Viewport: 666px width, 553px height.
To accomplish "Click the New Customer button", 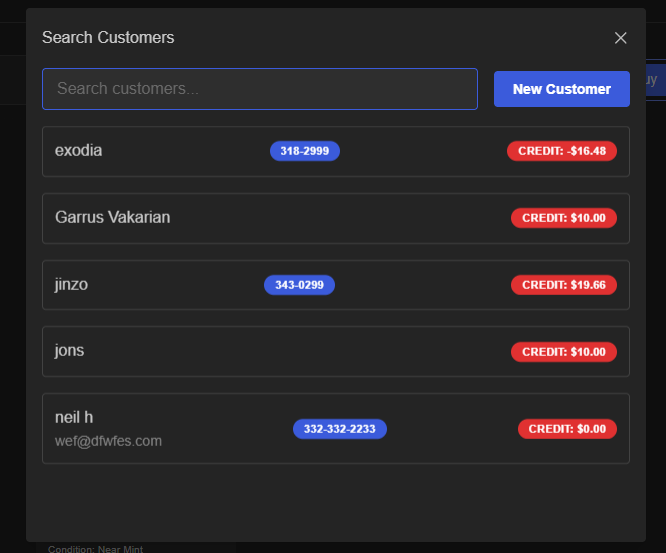I will tap(562, 89).
